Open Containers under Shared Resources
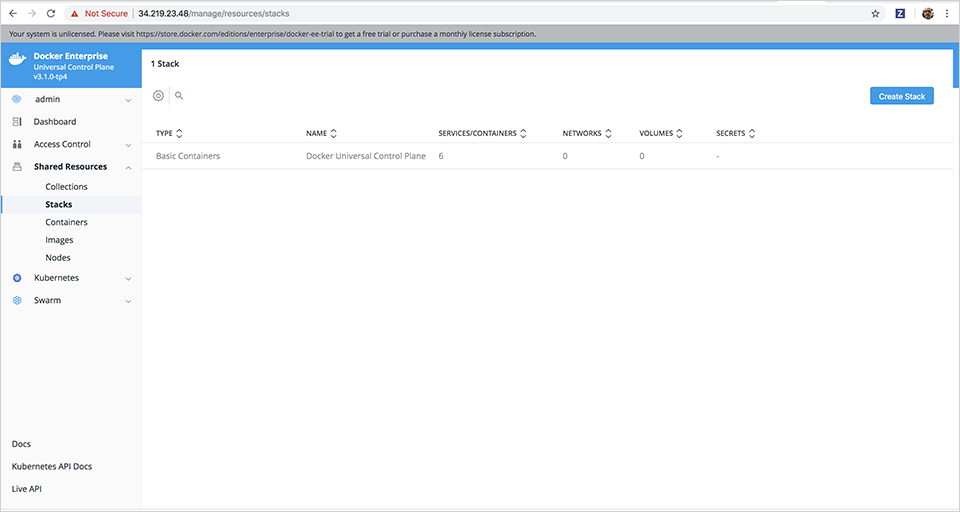The width and height of the screenshot is (960, 512). [x=66, y=222]
